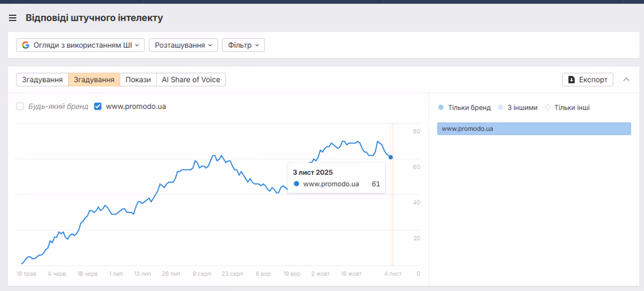This screenshot has height=291, width=644.
Task: Click the '16 жовт' axis label
Action: click(x=351, y=274)
